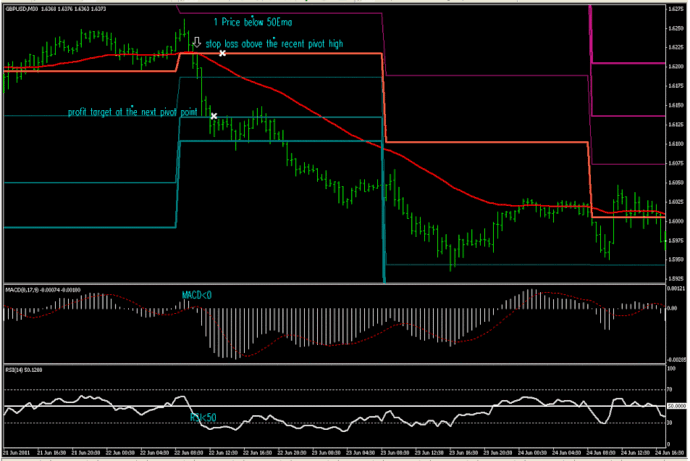This screenshot has height=461, width=690.
Task: Click the 1.6125 price axis value
Action: (x=675, y=124)
